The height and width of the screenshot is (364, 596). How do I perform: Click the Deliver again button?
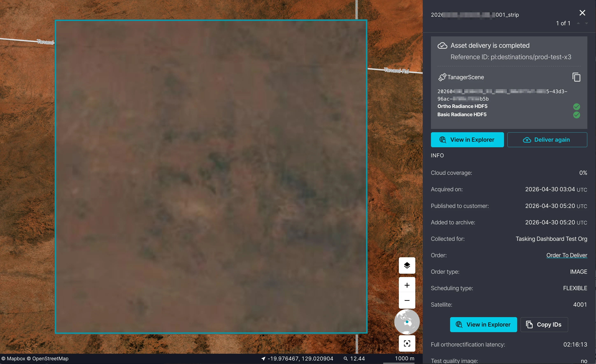click(547, 140)
